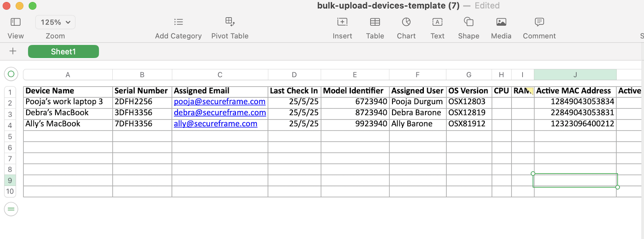This screenshot has height=239, width=644.
Task: Open the Pivot Table tool
Action: tap(230, 22)
